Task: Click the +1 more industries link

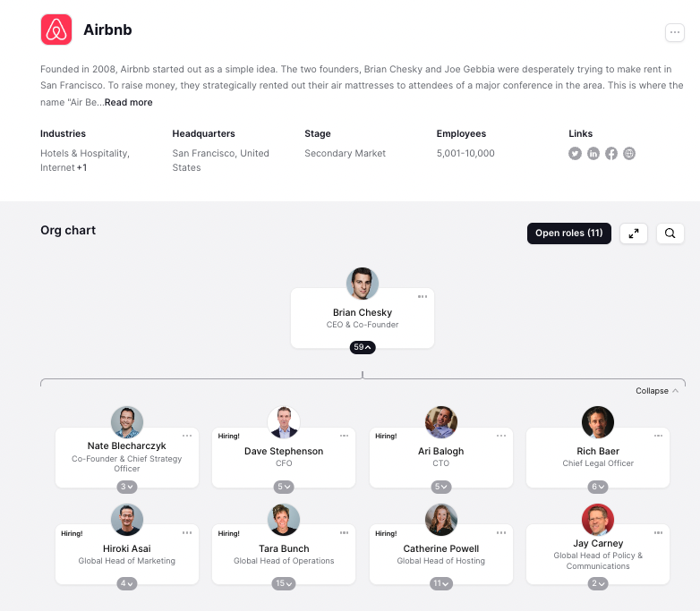Action: (81, 168)
